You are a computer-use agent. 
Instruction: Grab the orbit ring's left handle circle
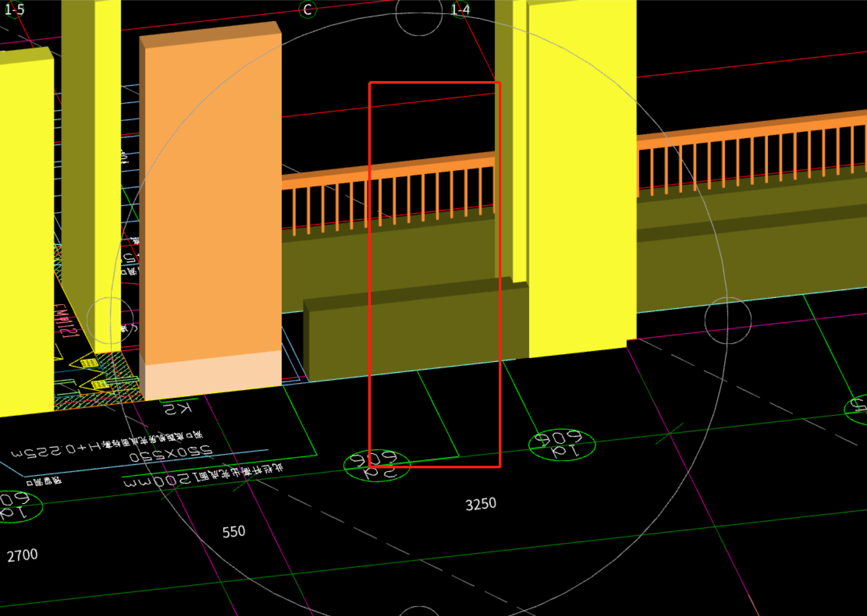pos(110,320)
